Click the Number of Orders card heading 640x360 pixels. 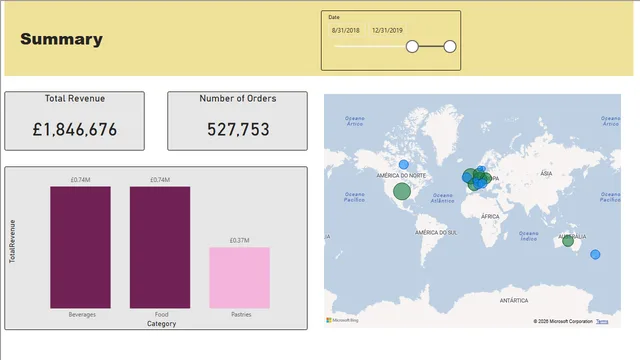click(238, 98)
